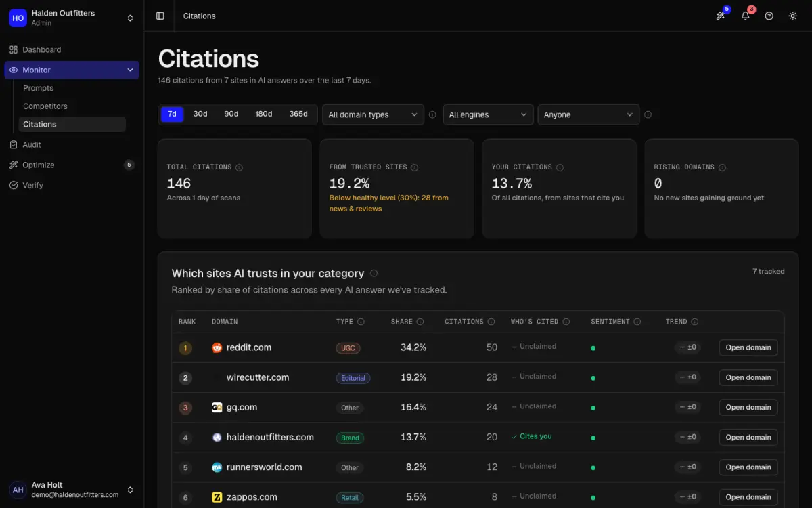Click reddit.com trend ±0 badge
Screen dimensions: 812x508
pos(687,347)
